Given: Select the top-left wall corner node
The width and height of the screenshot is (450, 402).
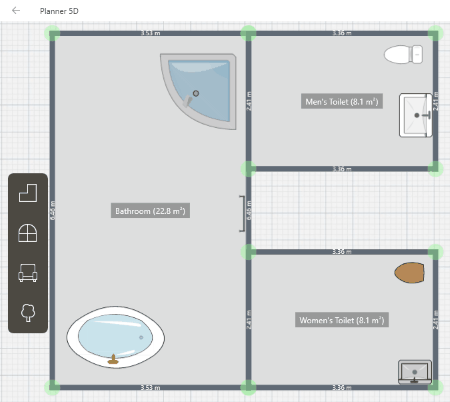Looking at the screenshot, I should coord(52,33).
